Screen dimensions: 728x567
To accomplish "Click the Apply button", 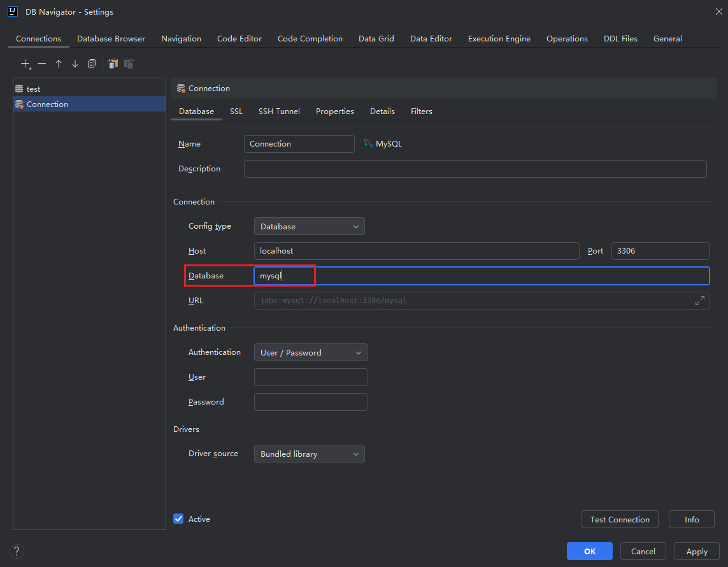I will [697, 551].
